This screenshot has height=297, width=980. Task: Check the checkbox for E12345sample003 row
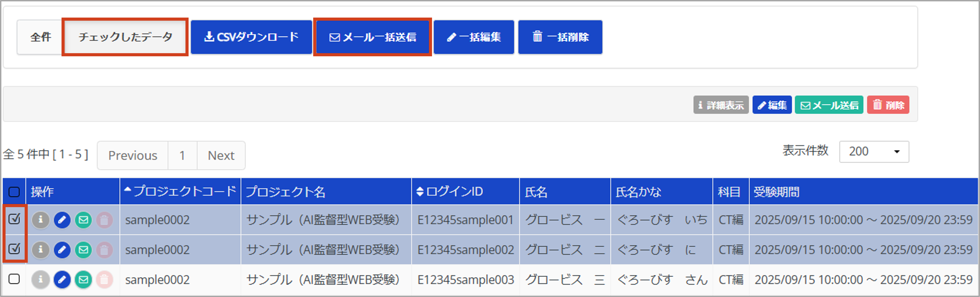(14, 279)
